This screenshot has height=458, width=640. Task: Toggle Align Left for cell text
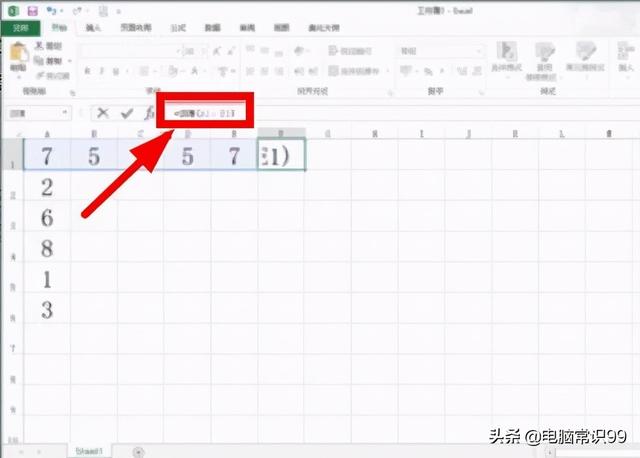[250, 71]
